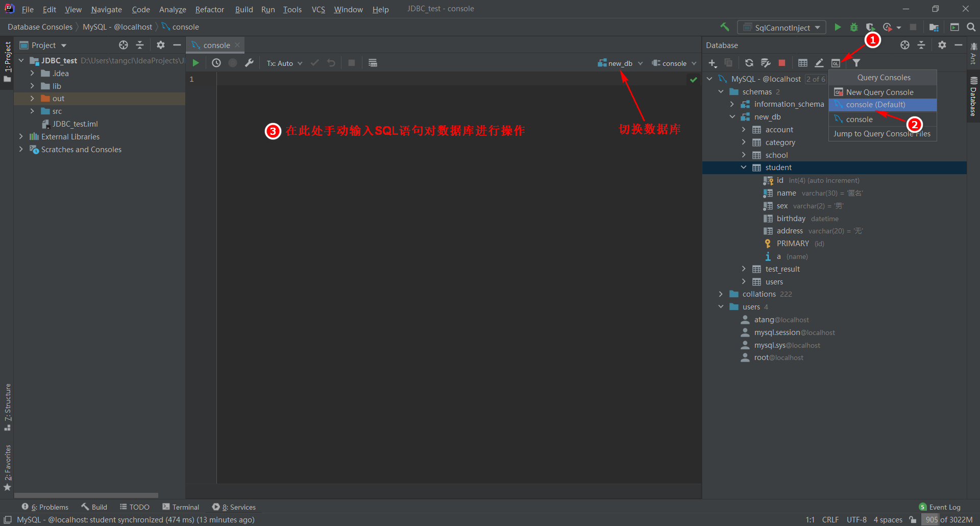Close the console editor tab
Image resolution: width=980 pixels, height=526 pixels.
pos(237,45)
